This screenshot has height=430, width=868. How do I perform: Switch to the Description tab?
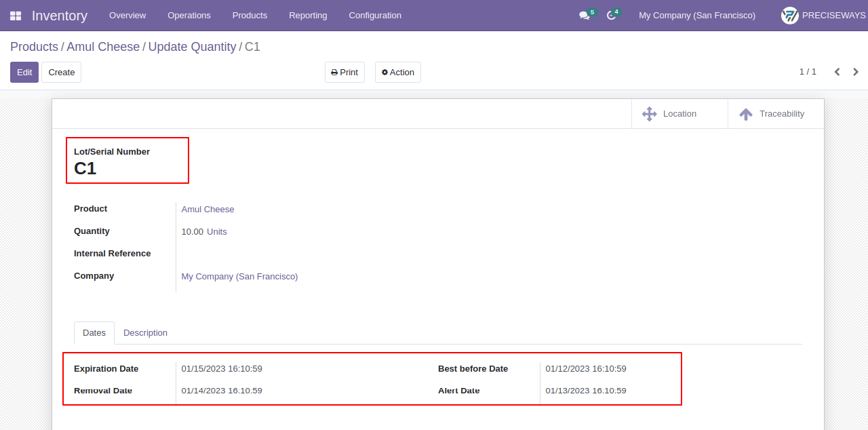145,333
